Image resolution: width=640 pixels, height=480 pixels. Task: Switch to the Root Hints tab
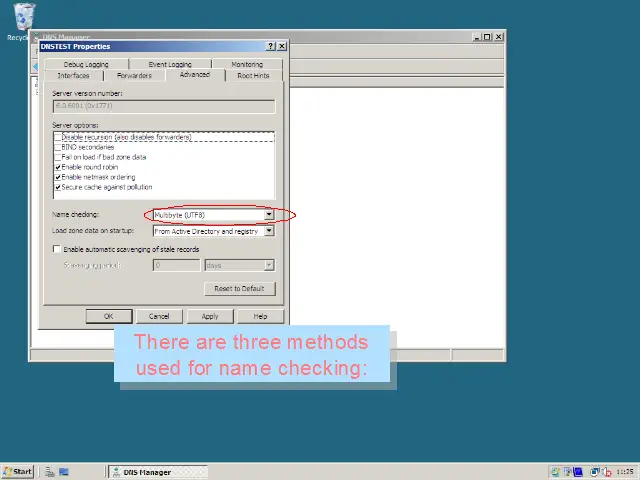coord(253,76)
